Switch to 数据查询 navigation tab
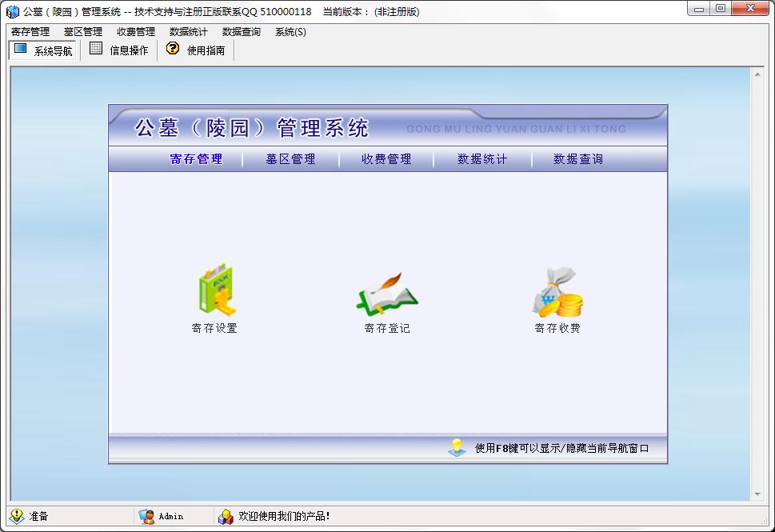This screenshot has height=532, width=775. [x=578, y=158]
